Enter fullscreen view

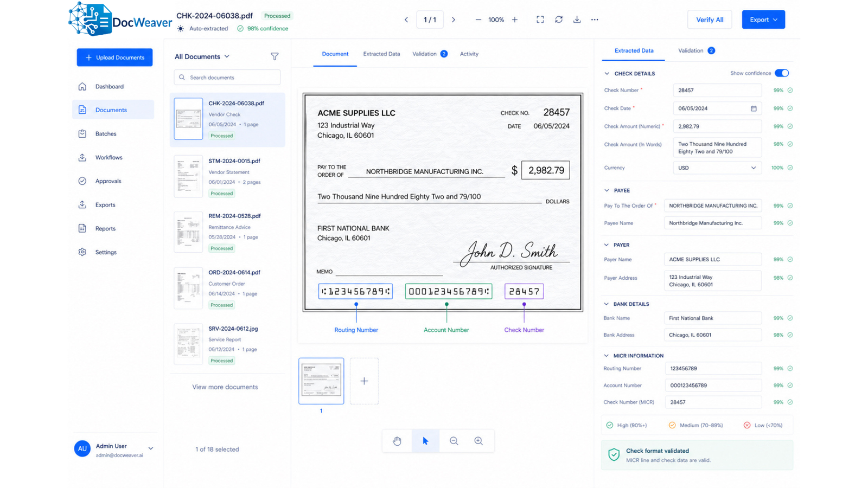click(x=540, y=20)
